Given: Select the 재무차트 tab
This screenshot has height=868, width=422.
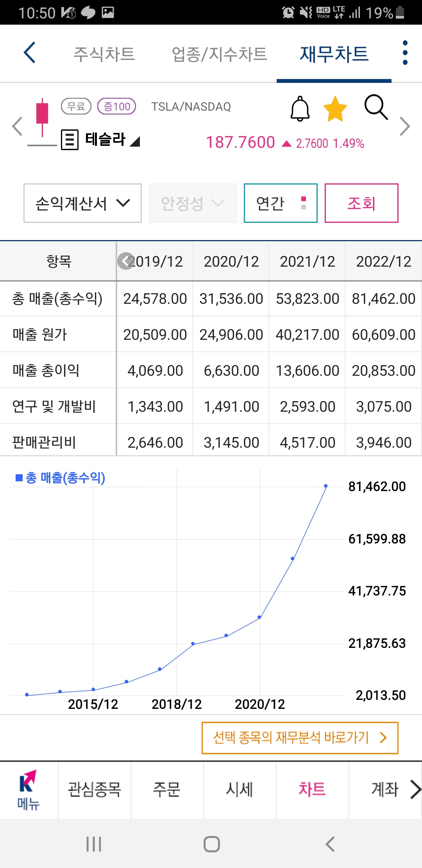Looking at the screenshot, I should pos(334,54).
